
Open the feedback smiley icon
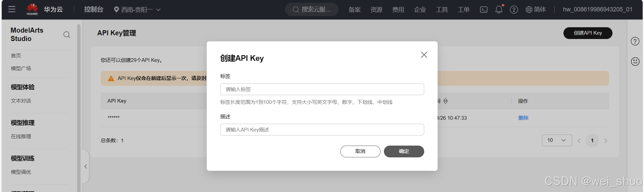point(635,62)
